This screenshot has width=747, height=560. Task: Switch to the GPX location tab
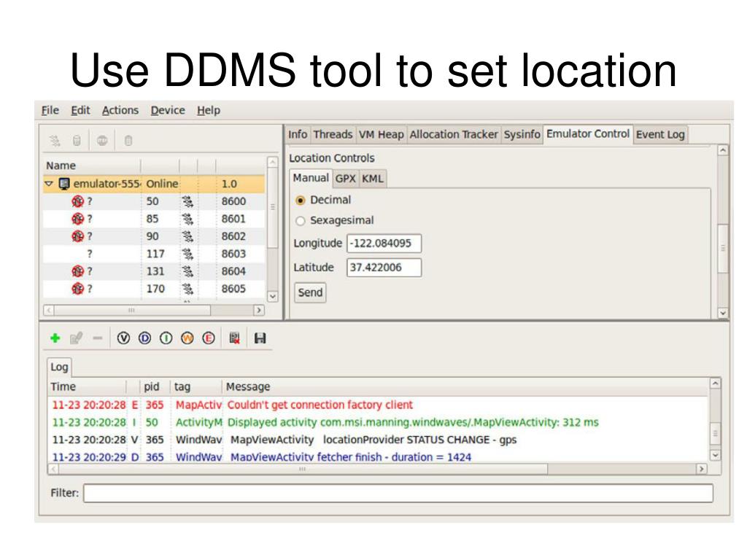(344, 179)
